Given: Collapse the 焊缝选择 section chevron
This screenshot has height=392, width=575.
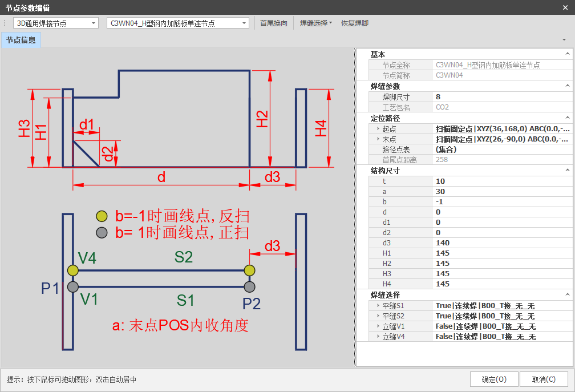Looking at the screenshot, I should 567,294.
